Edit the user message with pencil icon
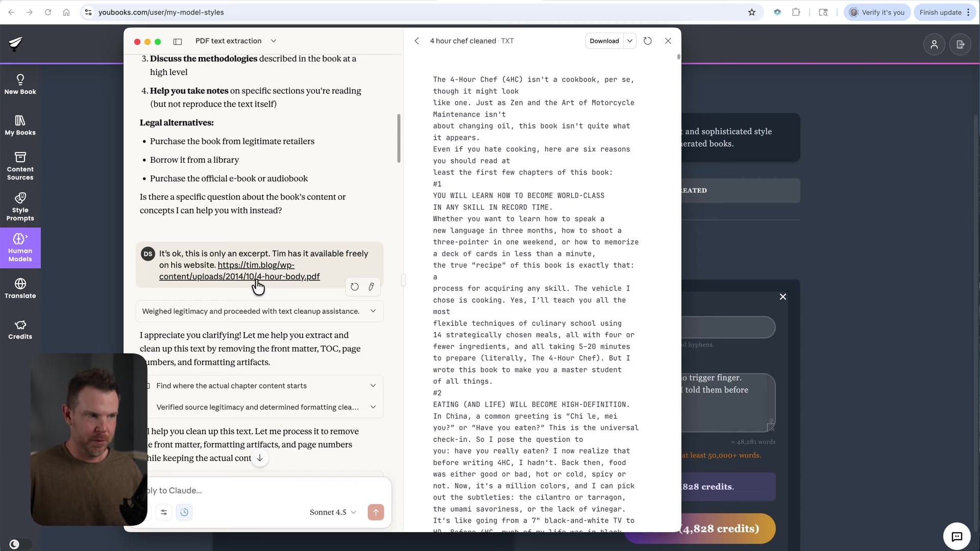This screenshot has width=980, height=551. point(371,287)
